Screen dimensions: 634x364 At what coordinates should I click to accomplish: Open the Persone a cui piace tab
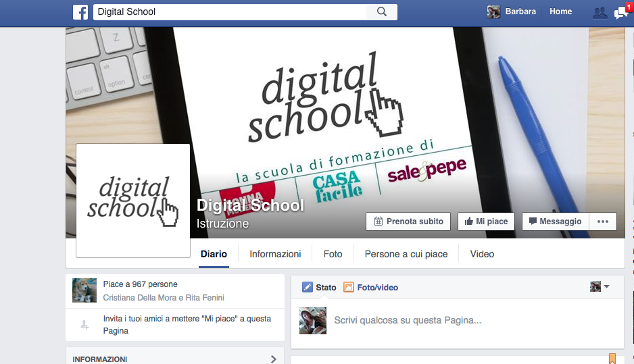point(406,255)
